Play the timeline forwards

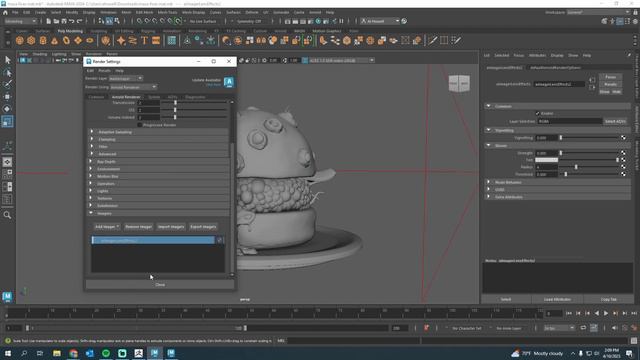tap(606, 313)
